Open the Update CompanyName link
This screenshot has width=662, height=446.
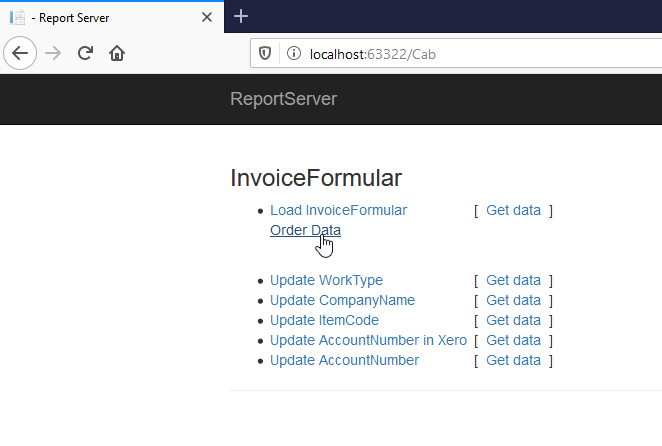tap(342, 300)
